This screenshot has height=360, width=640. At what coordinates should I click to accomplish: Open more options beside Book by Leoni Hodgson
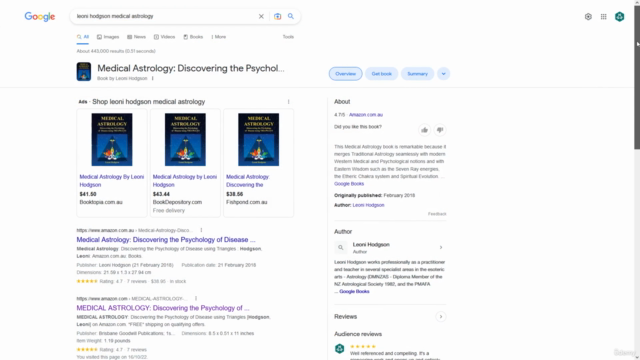coord(153,78)
